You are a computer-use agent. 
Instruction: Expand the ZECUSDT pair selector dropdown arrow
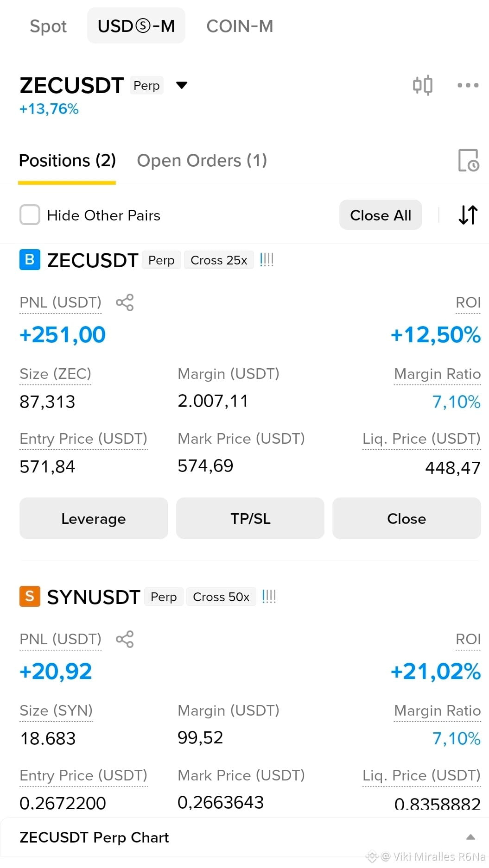click(182, 85)
